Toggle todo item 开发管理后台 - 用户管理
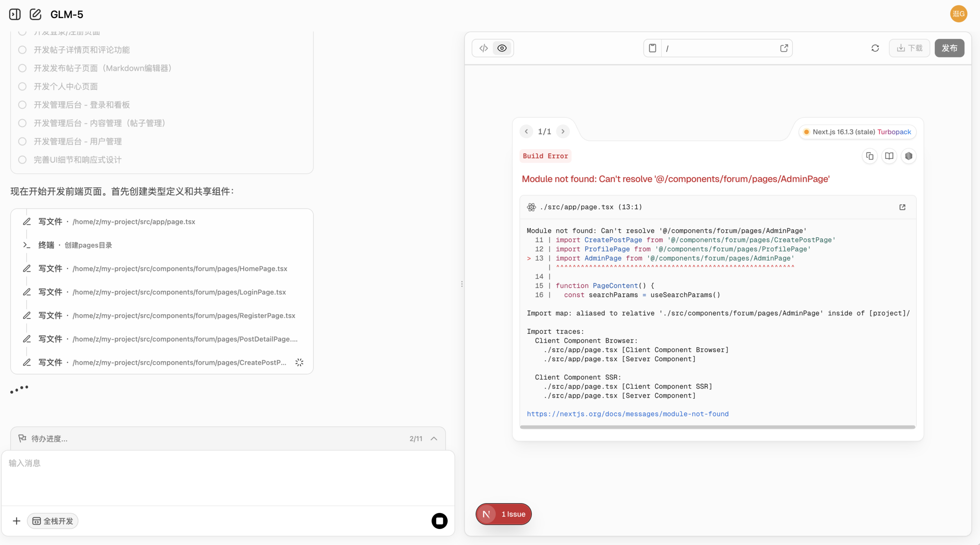Image resolution: width=980 pixels, height=545 pixels. tap(23, 142)
